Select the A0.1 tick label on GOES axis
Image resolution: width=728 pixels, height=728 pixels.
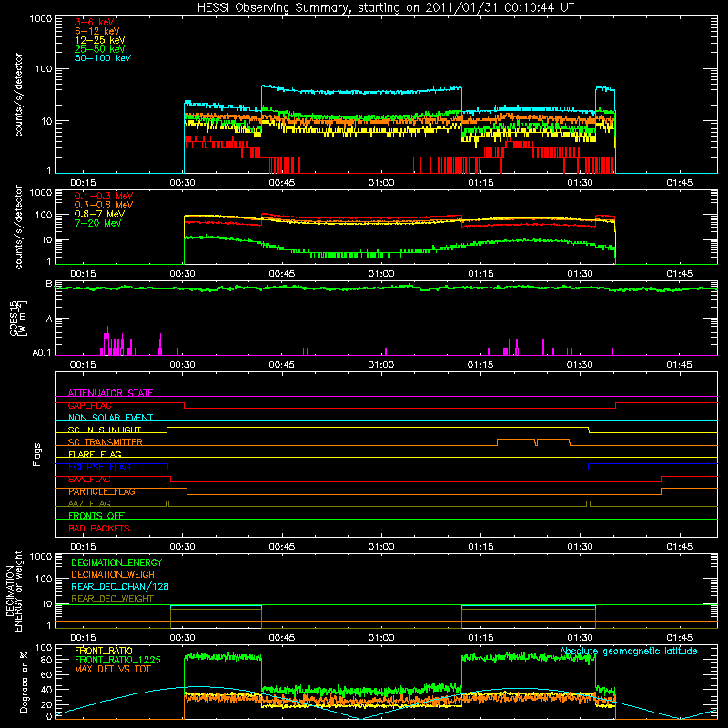[42, 353]
